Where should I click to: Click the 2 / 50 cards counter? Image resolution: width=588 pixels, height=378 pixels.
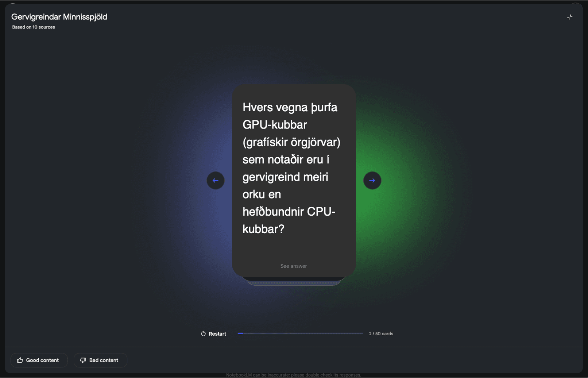click(x=381, y=333)
